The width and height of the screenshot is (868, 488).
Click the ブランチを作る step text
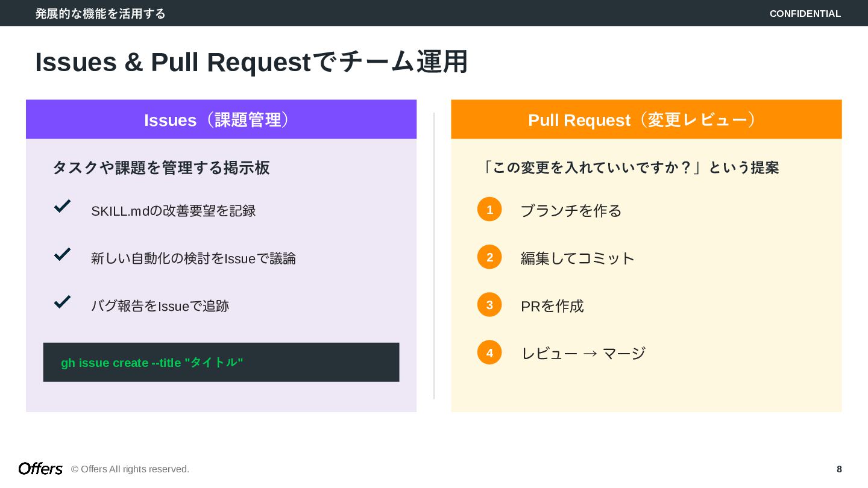click(571, 211)
